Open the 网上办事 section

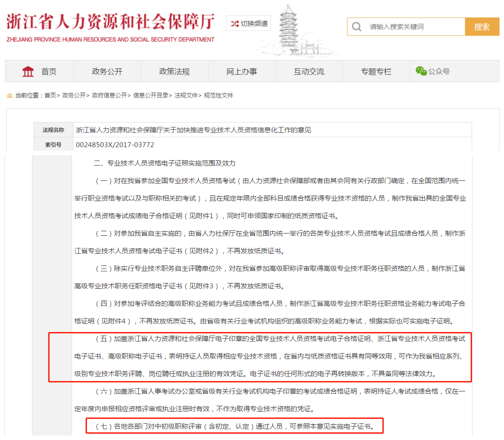[x=242, y=71]
